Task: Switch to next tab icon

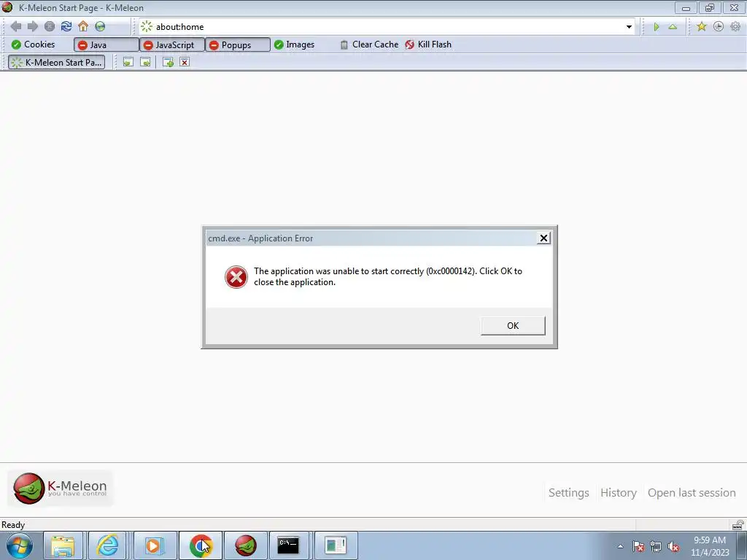Action: [145, 62]
